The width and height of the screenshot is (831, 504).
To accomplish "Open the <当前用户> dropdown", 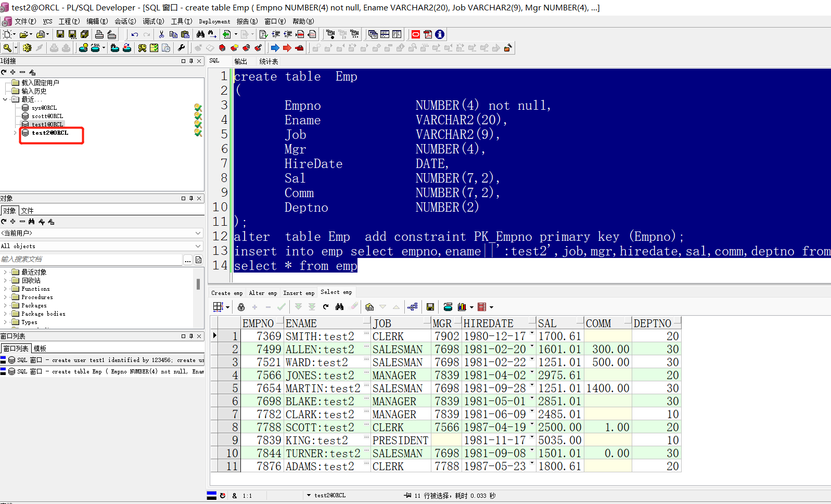I will pyautogui.click(x=198, y=233).
